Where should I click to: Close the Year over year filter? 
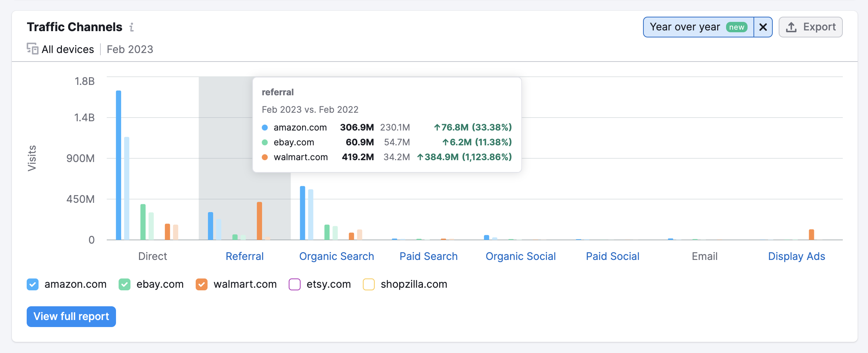pyautogui.click(x=763, y=27)
